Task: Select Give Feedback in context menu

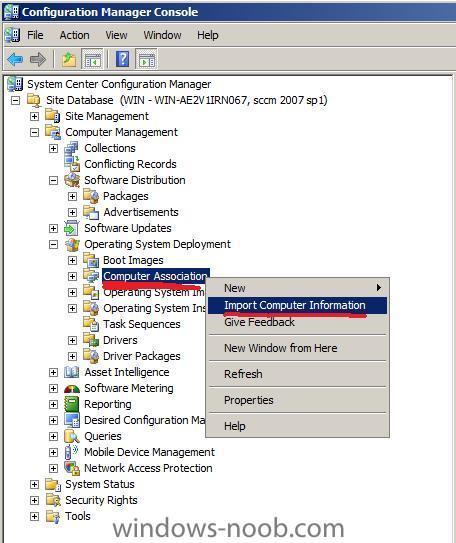Action: 297,322
